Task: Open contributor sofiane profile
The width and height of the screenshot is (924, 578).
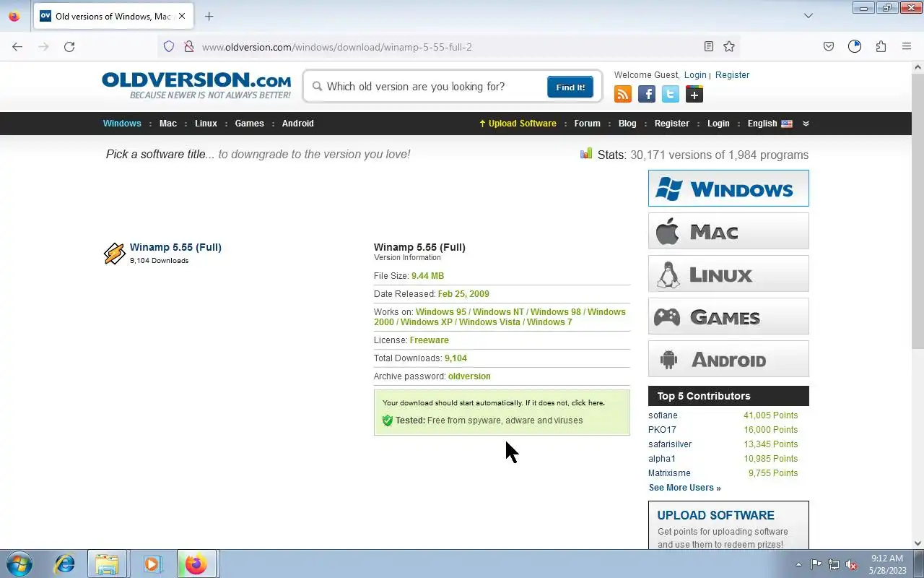Action: tap(663, 415)
